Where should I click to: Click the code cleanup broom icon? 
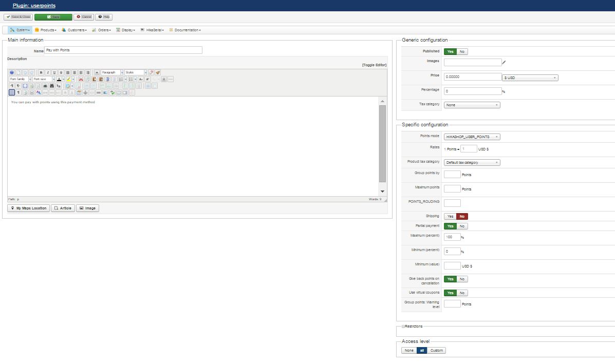pyautogui.click(x=158, y=72)
